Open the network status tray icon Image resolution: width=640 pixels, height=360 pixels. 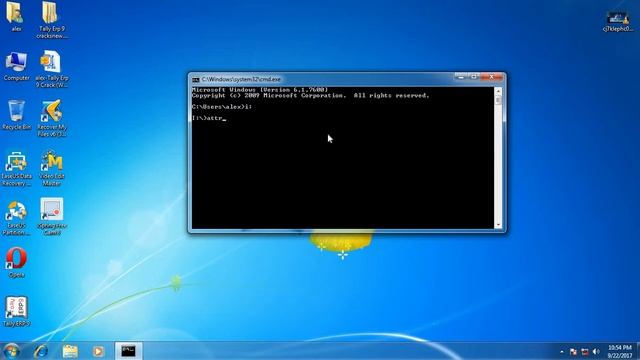[585, 351]
